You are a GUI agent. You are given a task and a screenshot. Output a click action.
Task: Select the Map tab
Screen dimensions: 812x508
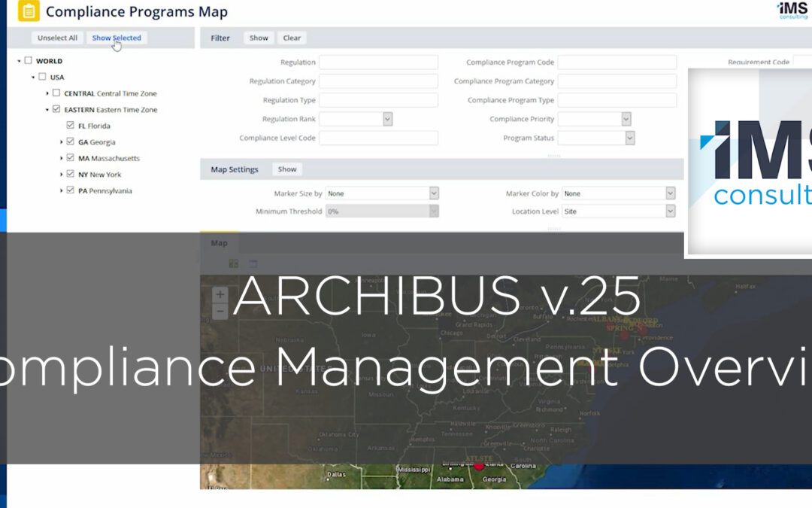[219, 242]
